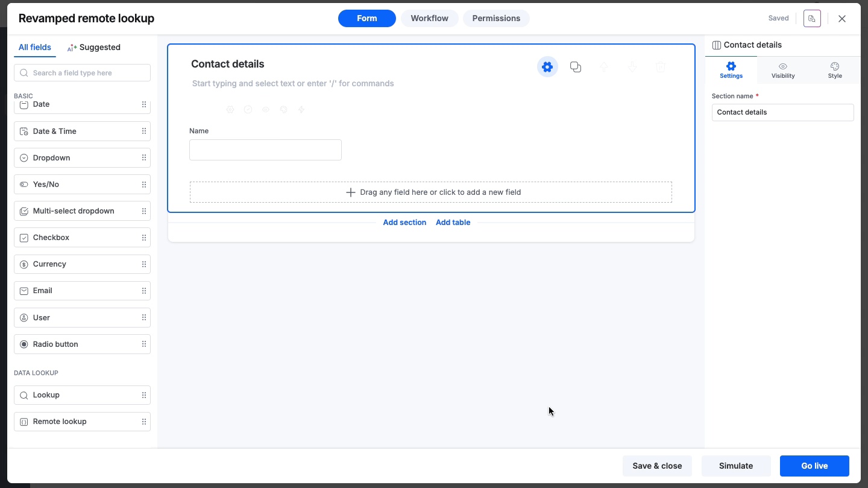Click the Radio button field icon
Screen dimensions: 868x488
click(24, 344)
